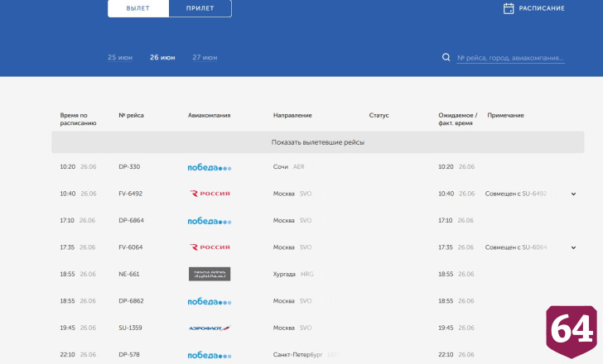Click Pobeda logo for flight DP-578
603x364 pixels.
[210, 356]
